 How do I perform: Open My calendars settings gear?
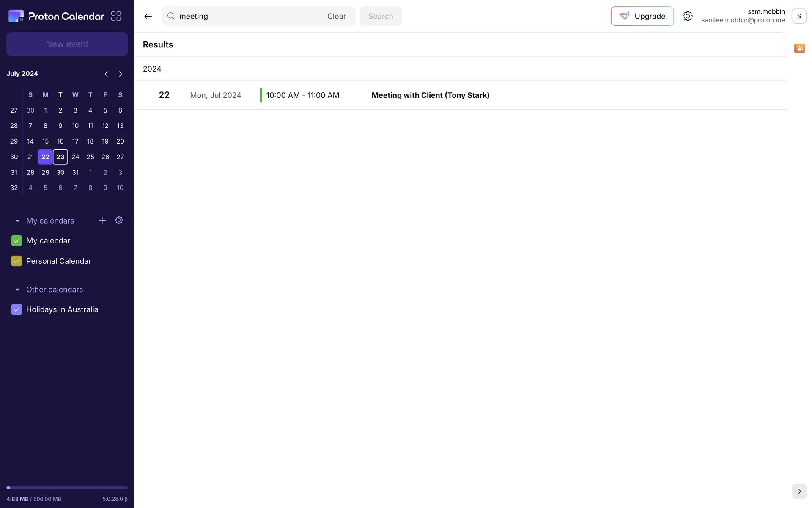click(x=119, y=221)
